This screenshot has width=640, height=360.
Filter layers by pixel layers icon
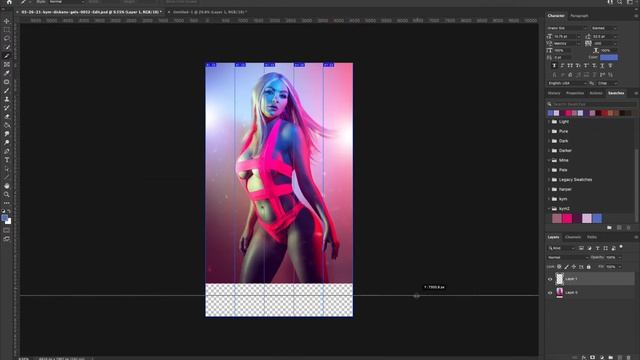click(x=581, y=248)
